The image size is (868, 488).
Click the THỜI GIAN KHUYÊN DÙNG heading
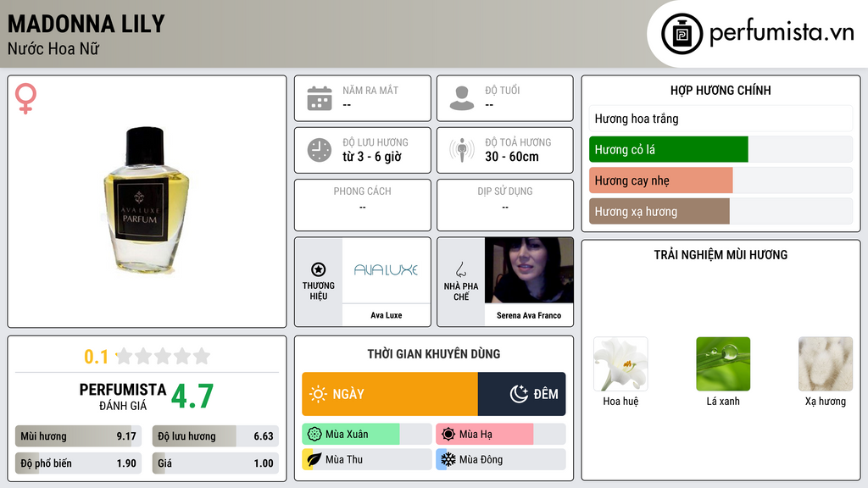(x=434, y=354)
